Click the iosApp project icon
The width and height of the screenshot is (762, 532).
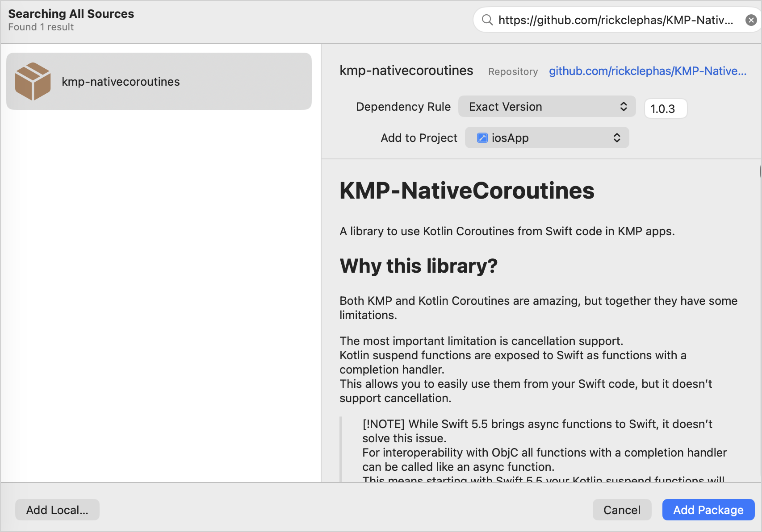click(x=482, y=138)
